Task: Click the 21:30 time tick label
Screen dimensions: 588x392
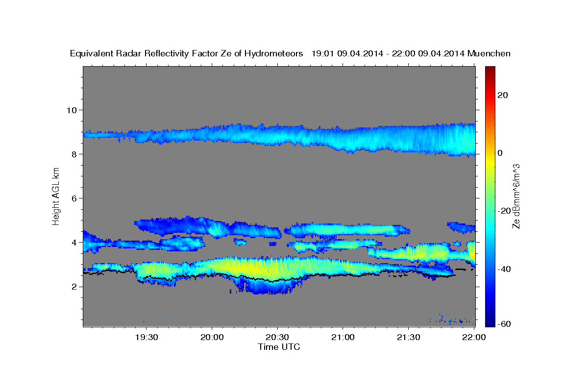Action: 408,337
